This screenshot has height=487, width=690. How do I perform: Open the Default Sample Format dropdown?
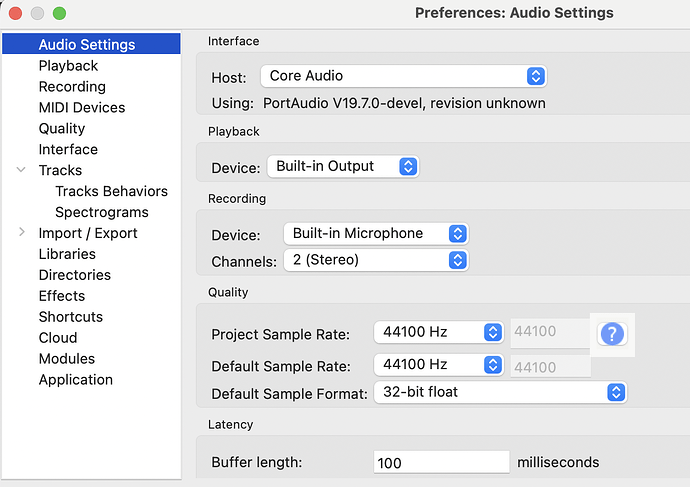(500, 393)
